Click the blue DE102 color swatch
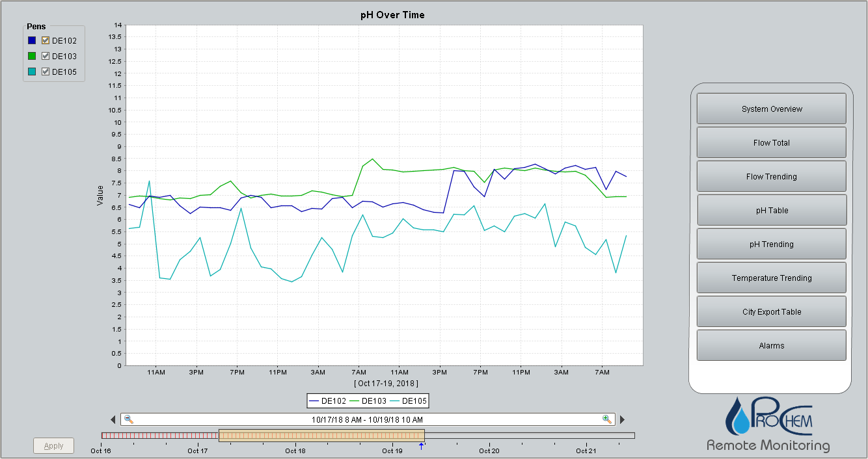 pos(32,40)
